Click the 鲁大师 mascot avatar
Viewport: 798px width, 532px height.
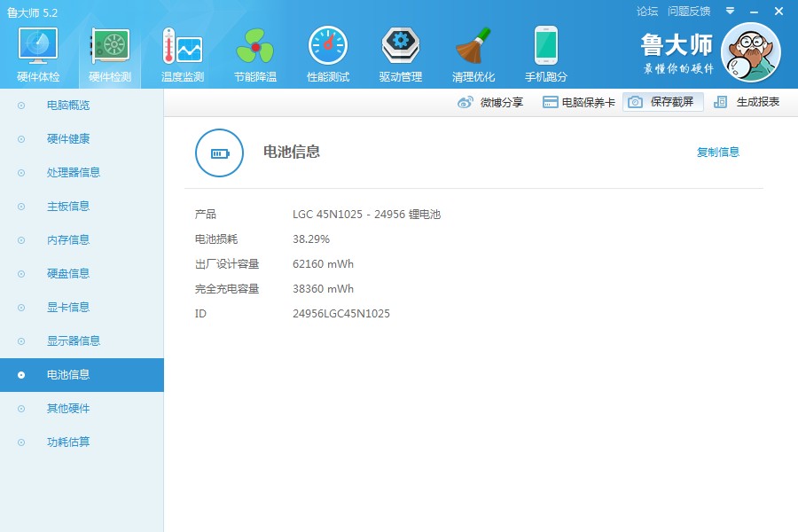coord(750,52)
